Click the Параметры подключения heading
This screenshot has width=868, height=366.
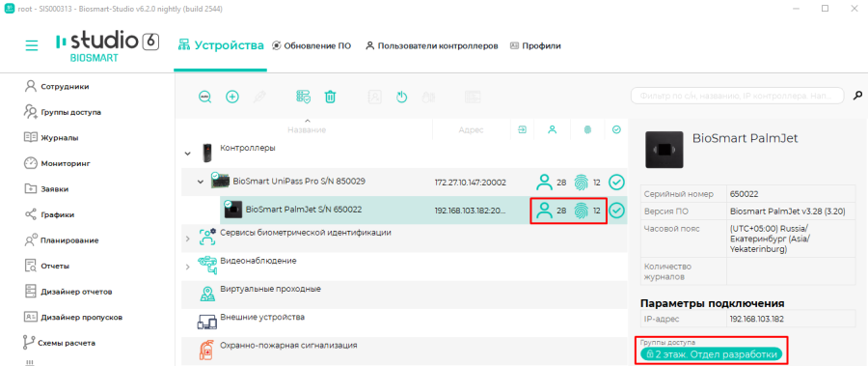tap(713, 303)
